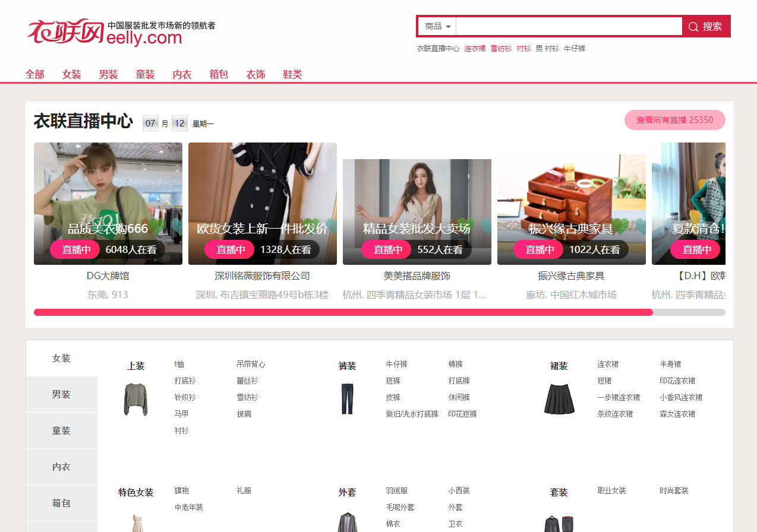Click the 连衣裙 hot-search keyword
757x532 pixels.
[x=475, y=49]
